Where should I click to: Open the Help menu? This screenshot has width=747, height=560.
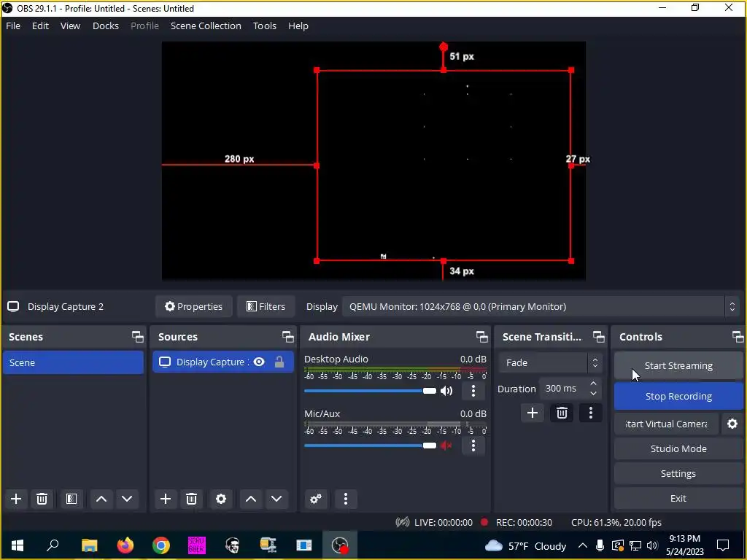(x=298, y=26)
